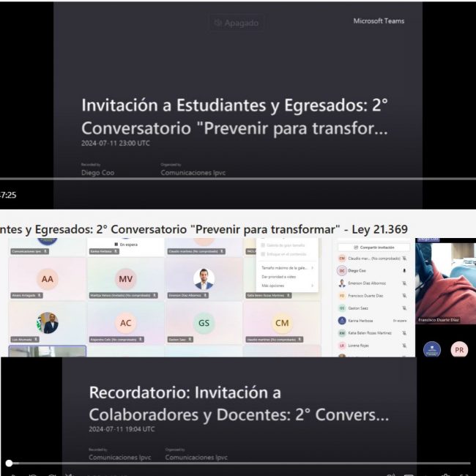Toggle the Enfoque en el contenido checkbox
The height and width of the screenshot is (476, 476).
point(264,253)
